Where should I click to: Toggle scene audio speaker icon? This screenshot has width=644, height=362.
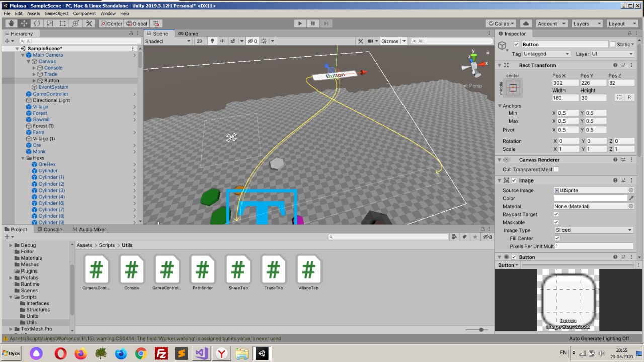point(222,41)
